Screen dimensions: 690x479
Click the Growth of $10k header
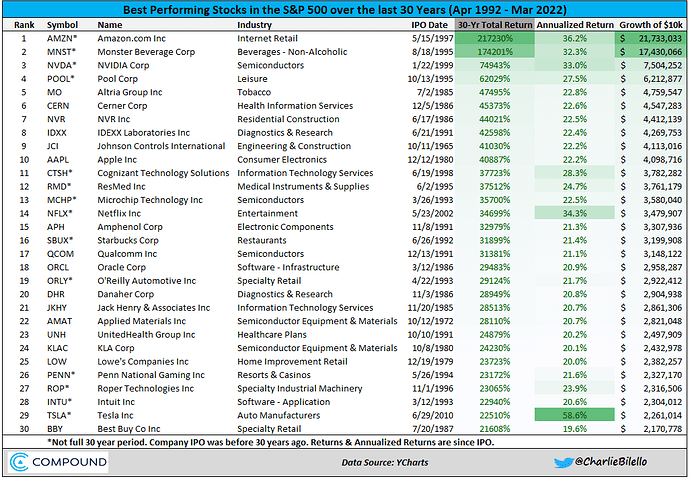click(x=651, y=25)
